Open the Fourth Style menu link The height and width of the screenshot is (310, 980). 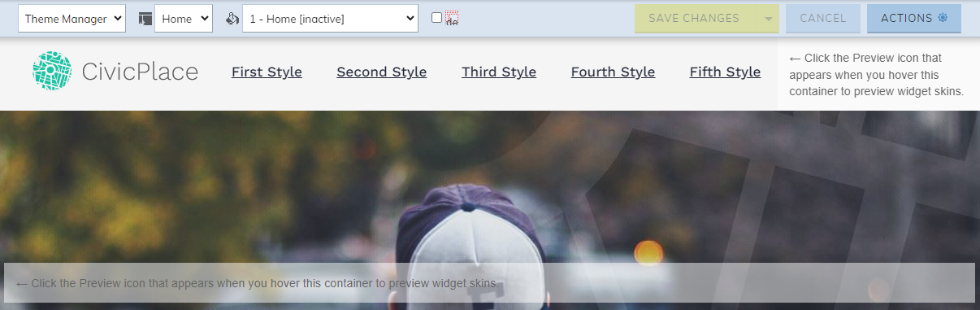(x=613, y=72)
